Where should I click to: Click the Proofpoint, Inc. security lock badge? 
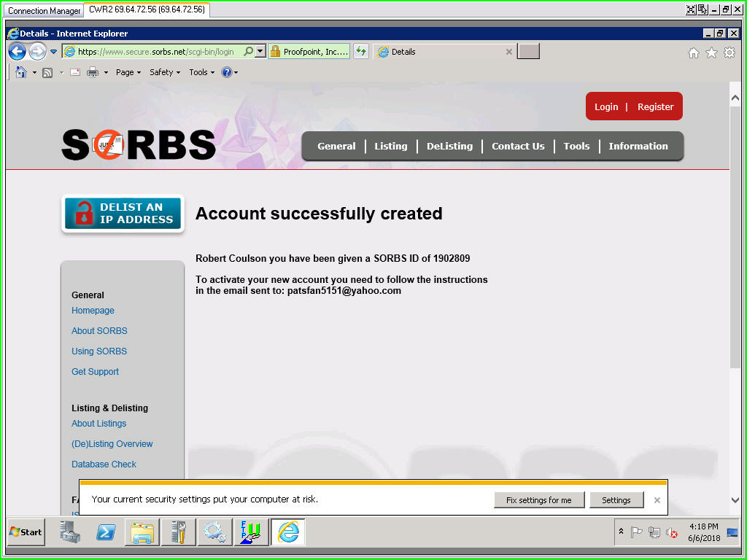309,52
